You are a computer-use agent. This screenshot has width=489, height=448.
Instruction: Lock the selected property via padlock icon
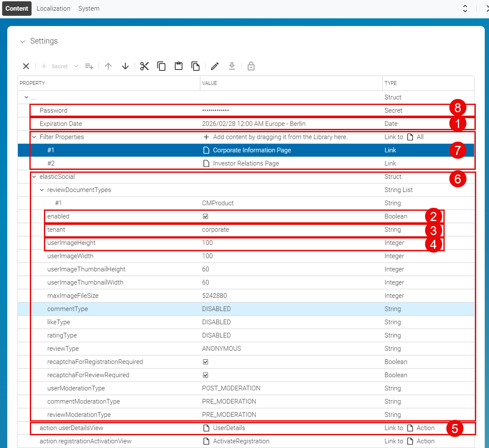(251, 66)
